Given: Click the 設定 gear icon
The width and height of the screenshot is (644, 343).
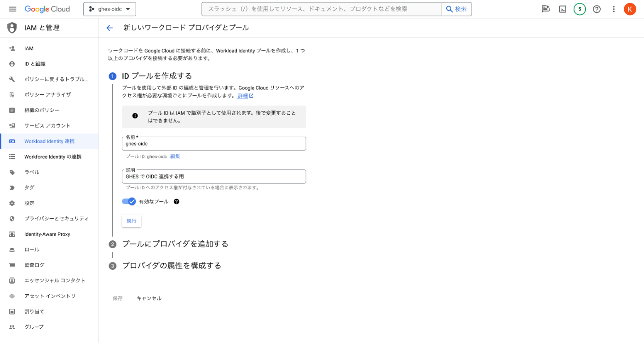Looking at the screenshot, I should click(12, 203).
